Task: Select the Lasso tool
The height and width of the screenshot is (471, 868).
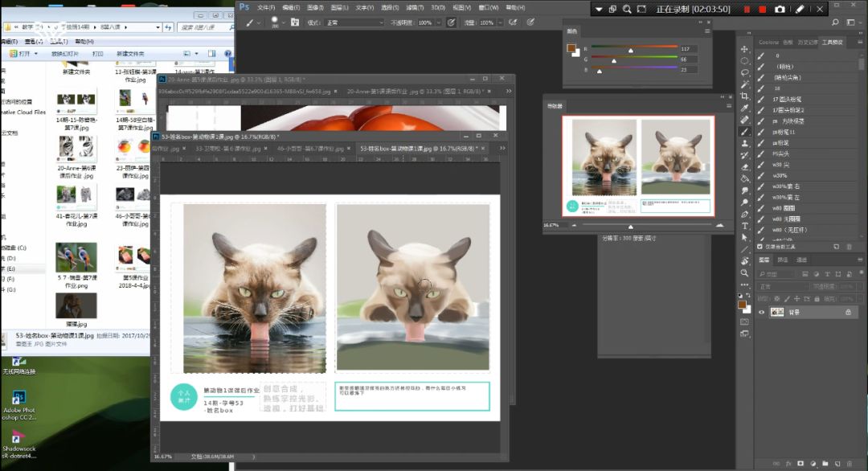Action: [745, 72]
